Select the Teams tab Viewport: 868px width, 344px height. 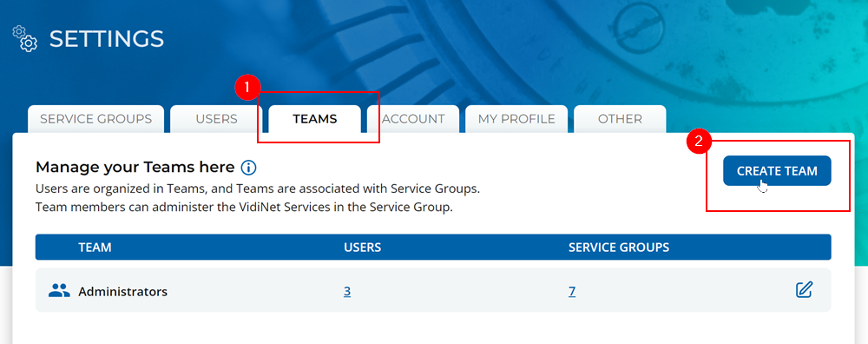pyautogui.click(x=314, y=119)
